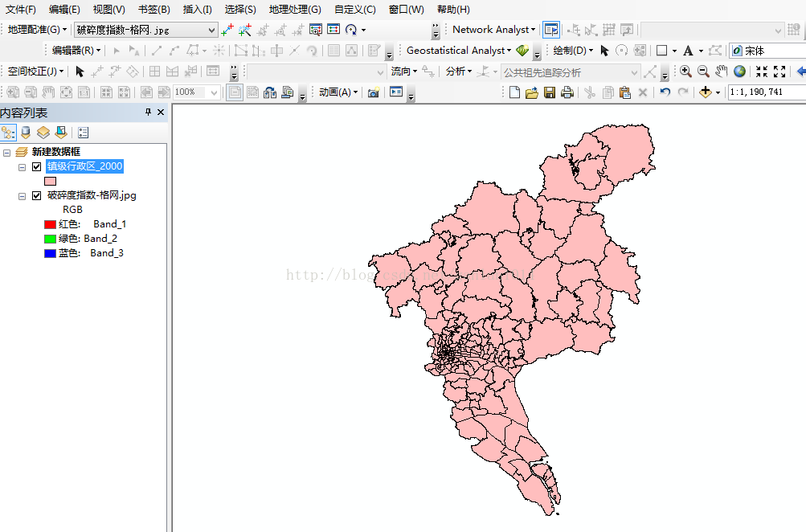This screenshot has width=806, height=532.
Task: Select the Zoom In tool
Action: (x=685, y=72)
